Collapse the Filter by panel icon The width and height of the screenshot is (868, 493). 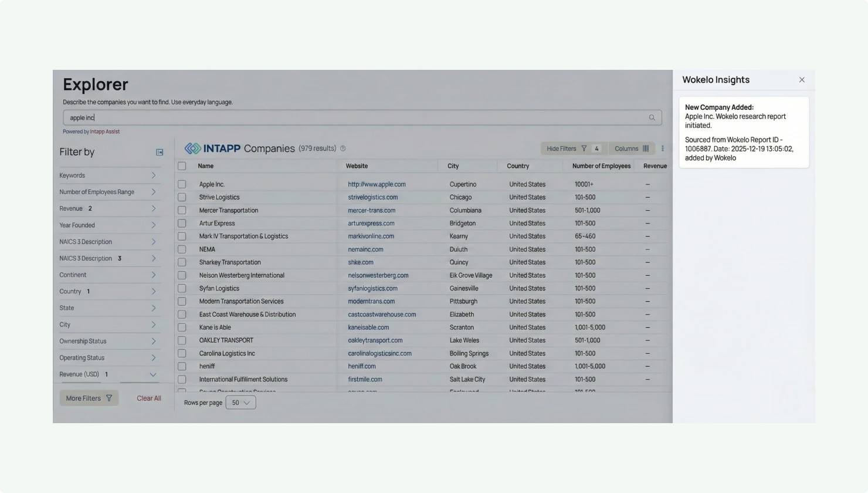pyautogui.click(x=160, y=152)
